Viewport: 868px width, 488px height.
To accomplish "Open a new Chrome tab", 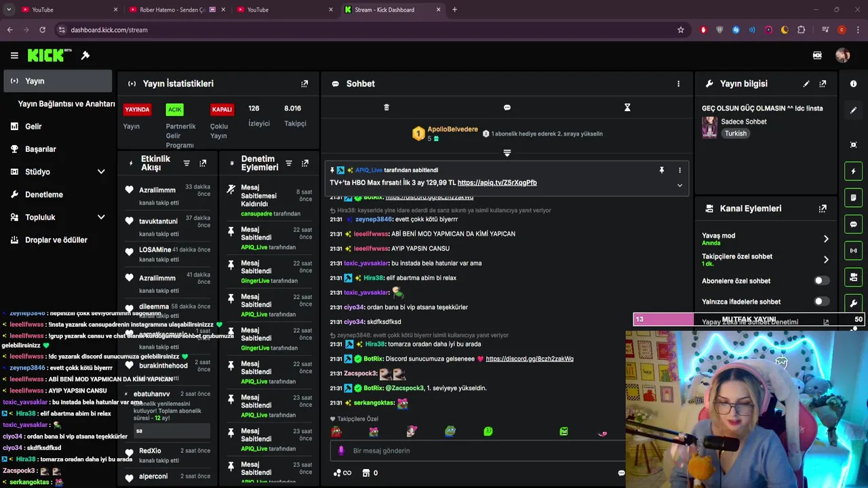I will pos(454,9).
